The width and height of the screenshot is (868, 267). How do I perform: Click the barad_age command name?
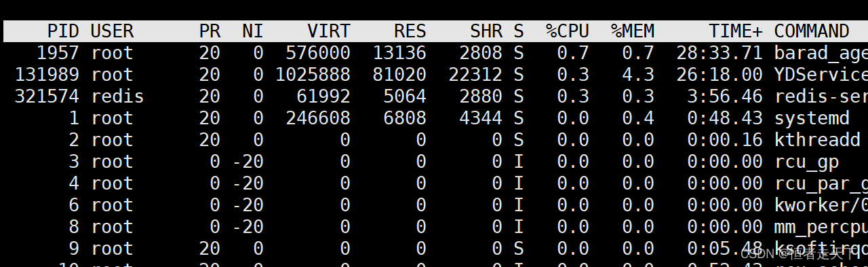(821, 53)
